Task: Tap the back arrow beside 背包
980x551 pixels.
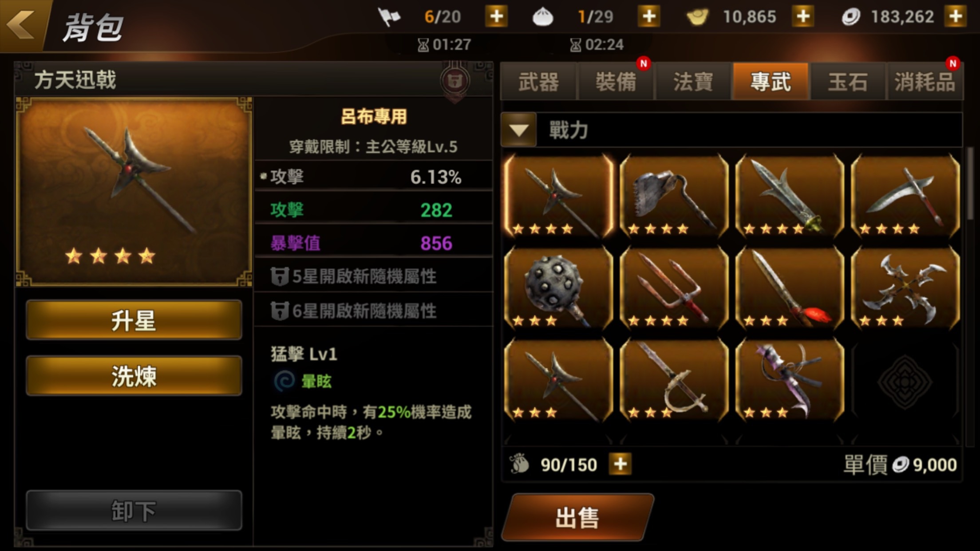Action: [21, 24]
